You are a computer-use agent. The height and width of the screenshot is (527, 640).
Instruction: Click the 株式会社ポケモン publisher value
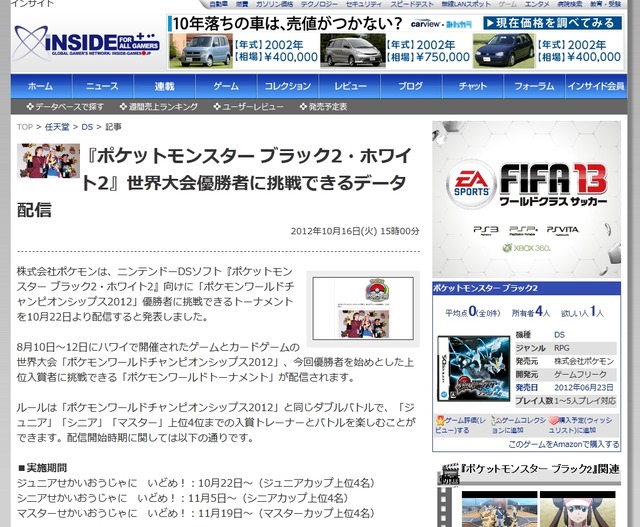point(584,361)
